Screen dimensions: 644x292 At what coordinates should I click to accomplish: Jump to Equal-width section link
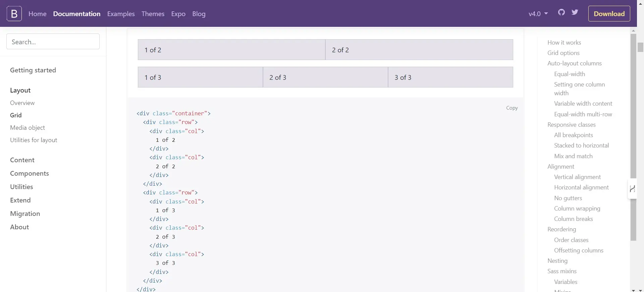569,74
